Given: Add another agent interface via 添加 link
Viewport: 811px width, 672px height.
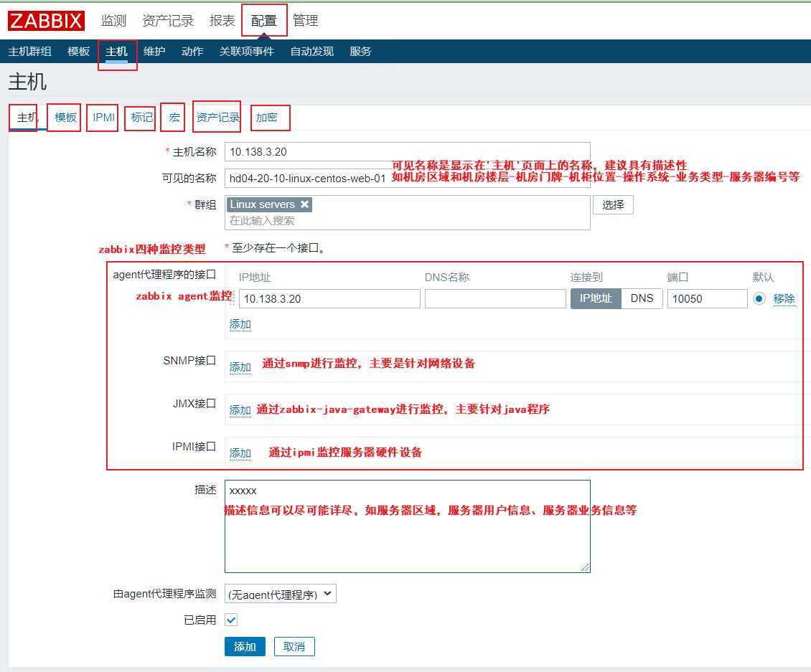Looking at the screenshot, I should click(x=240, y=324).
